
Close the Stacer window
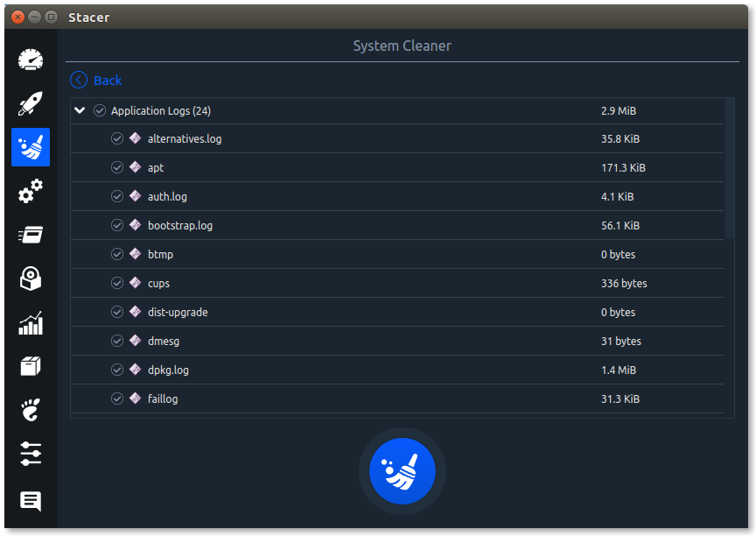click(17, 18)
